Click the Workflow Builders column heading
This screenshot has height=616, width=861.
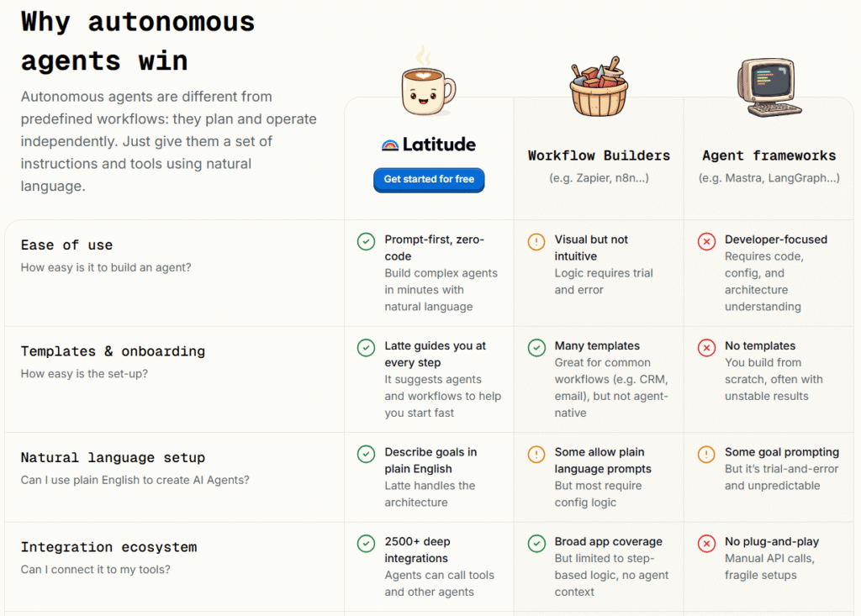[x=599, y=156]
